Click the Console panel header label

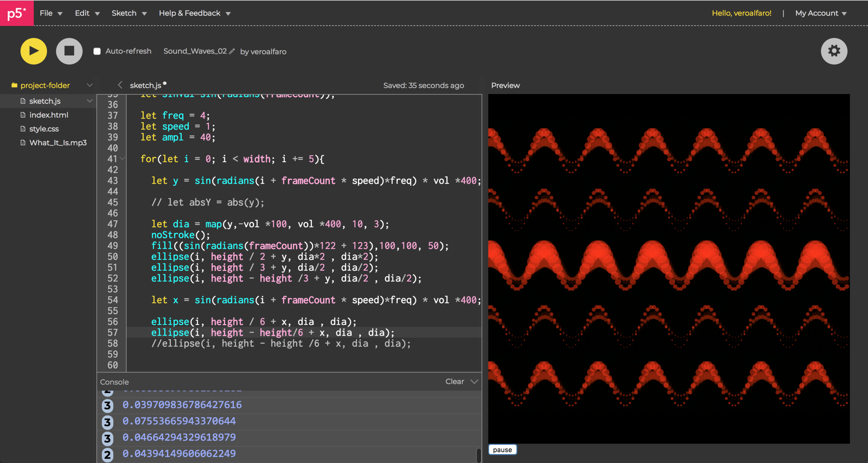[x=114, y=382]
